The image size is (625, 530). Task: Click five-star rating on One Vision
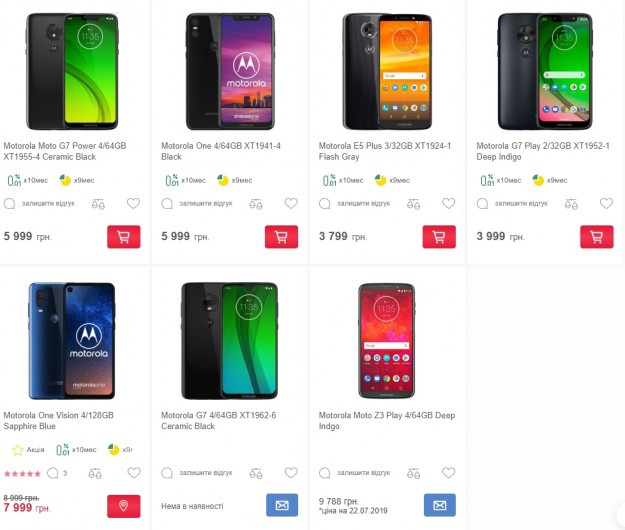pyautogui.click(x=22, y=474)
